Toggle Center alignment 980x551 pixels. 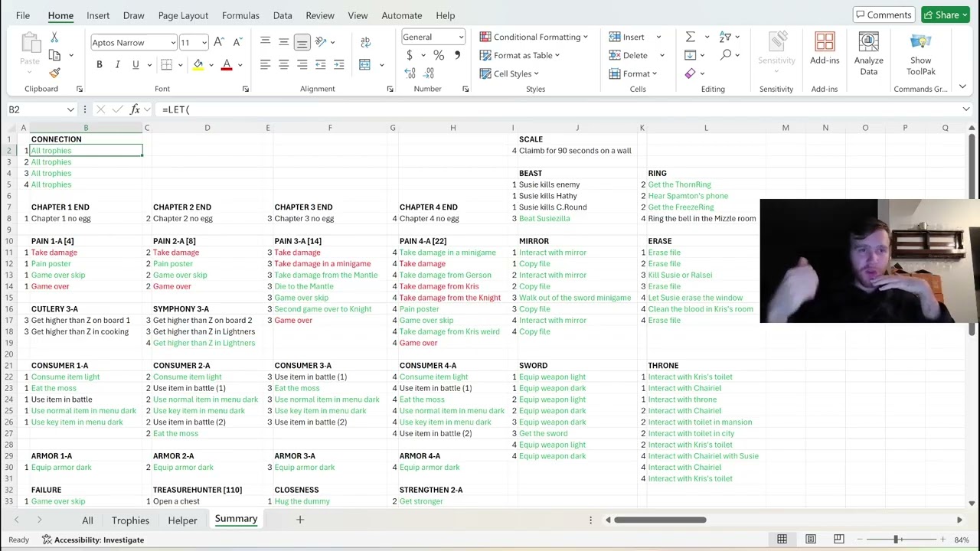tap(283, 64)
